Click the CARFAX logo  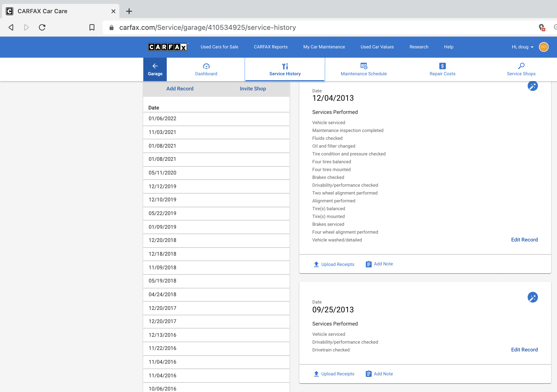pyautogui.click(x=167, y=47)
